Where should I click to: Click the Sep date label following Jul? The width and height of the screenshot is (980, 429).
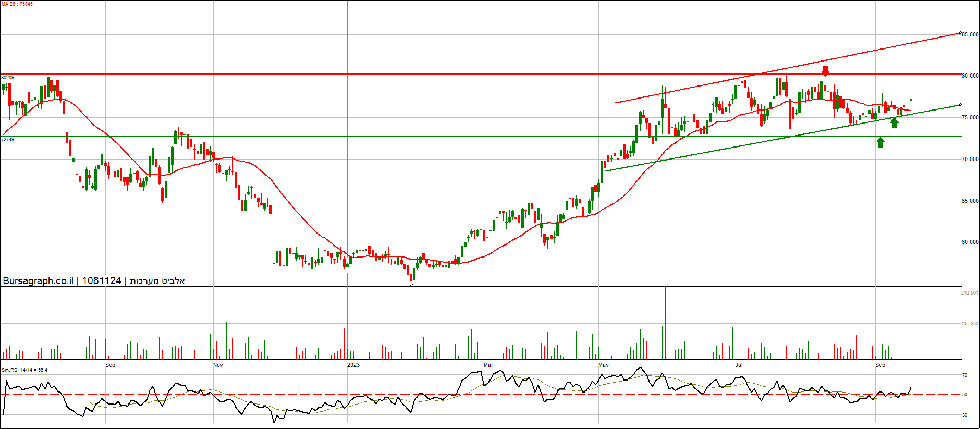[x=880, y=365]
